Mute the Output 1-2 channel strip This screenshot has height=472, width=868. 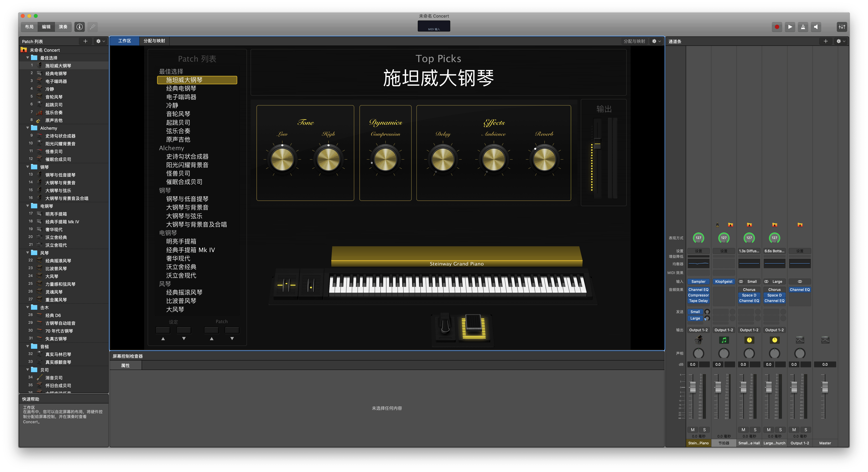click(794, 430)
